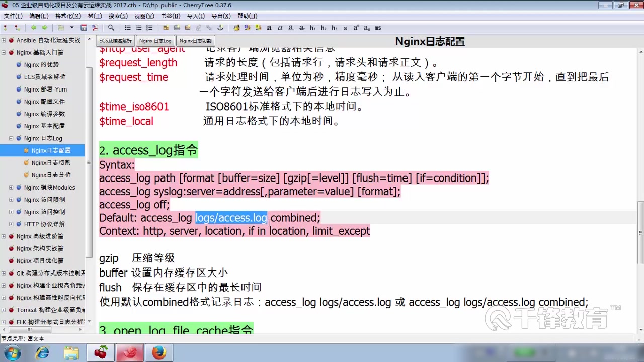Screen dimensions: 644x362
Task: Insert file attachment paperclip icon
Action: [198, 28]
